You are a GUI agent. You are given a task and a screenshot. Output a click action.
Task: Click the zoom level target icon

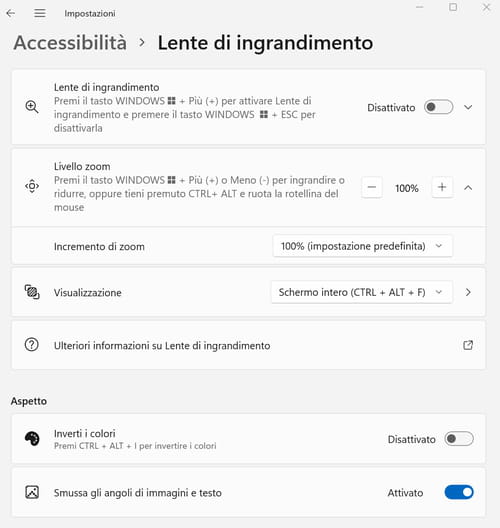click(x=32, y=186)
